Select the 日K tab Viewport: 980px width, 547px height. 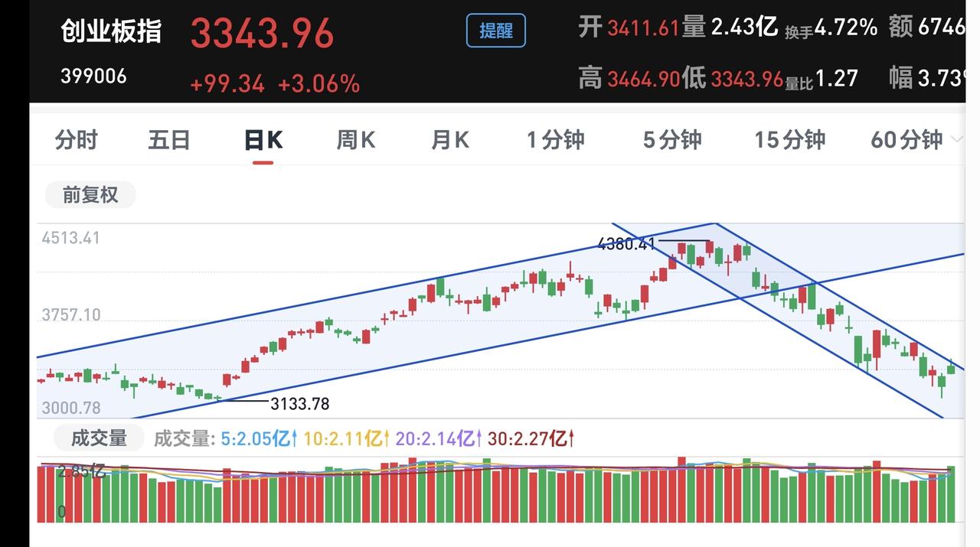coord(263,140)
